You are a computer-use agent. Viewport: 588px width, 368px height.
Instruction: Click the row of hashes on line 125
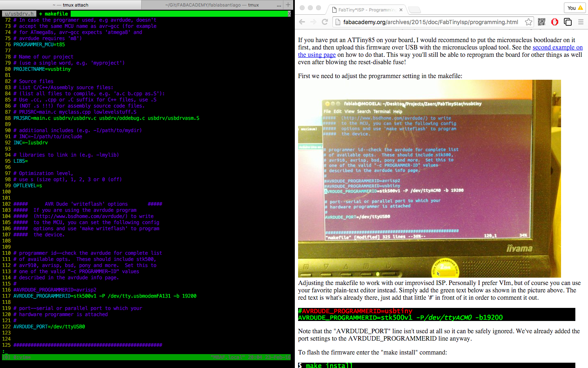pos(88,345)
